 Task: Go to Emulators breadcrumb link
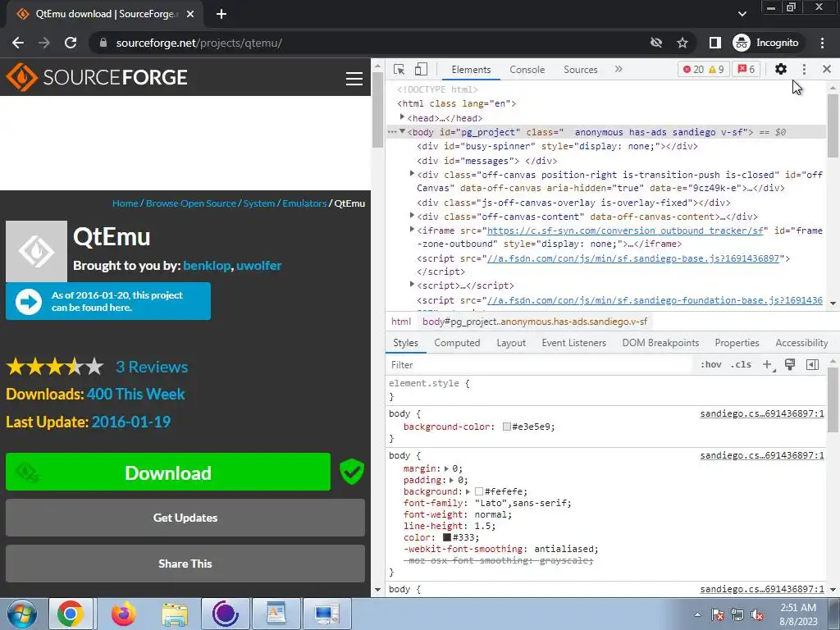pyautogui.click(x=304, y=203)
